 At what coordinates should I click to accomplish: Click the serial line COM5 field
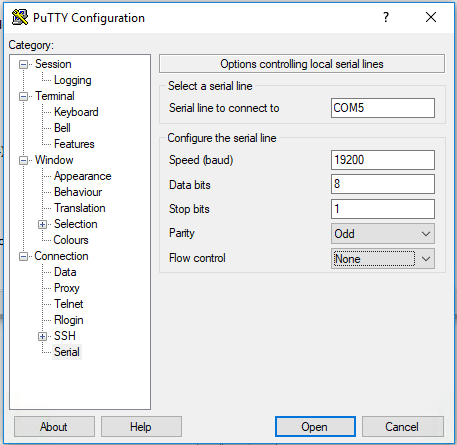[x=383, y=108]
